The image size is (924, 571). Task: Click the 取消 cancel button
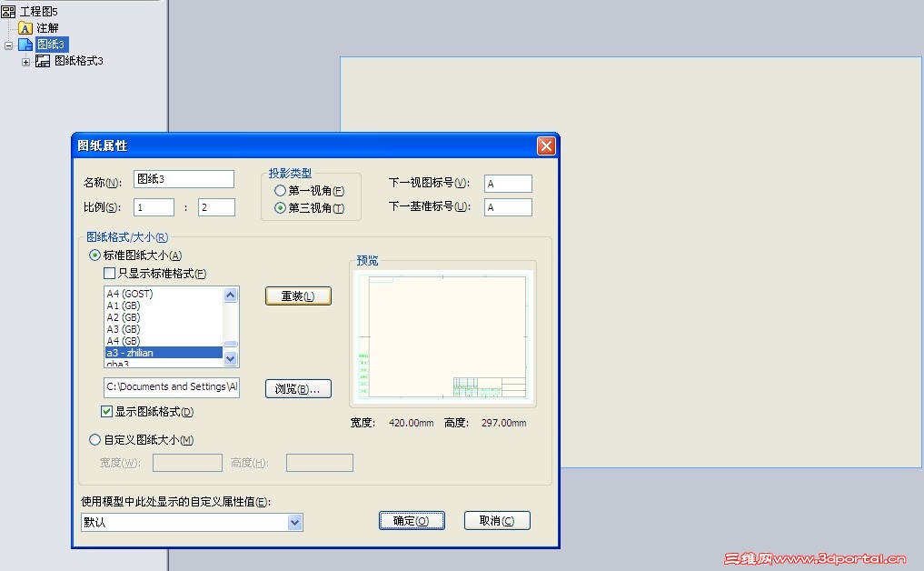click(497, 521)
